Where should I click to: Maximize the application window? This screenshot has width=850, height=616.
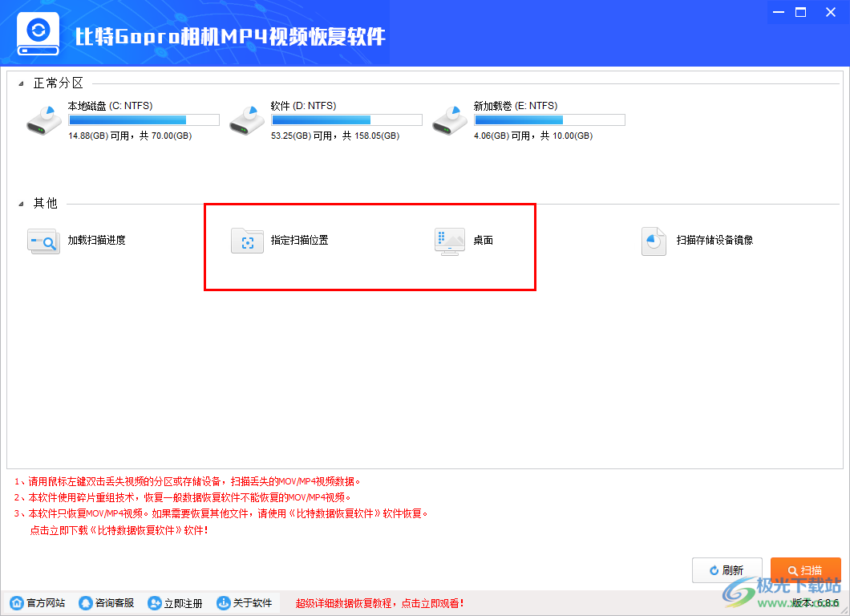(800, 12)
